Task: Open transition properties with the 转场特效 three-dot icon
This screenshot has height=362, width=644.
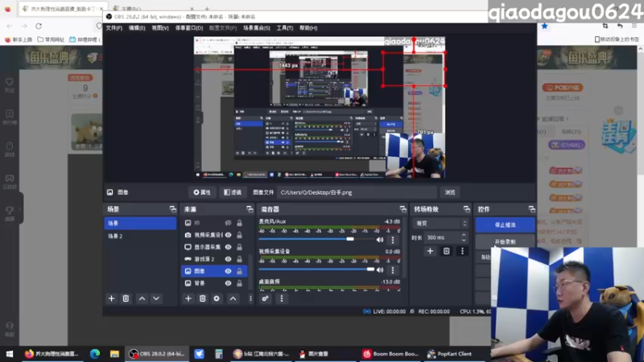Action: coord(462,251)
